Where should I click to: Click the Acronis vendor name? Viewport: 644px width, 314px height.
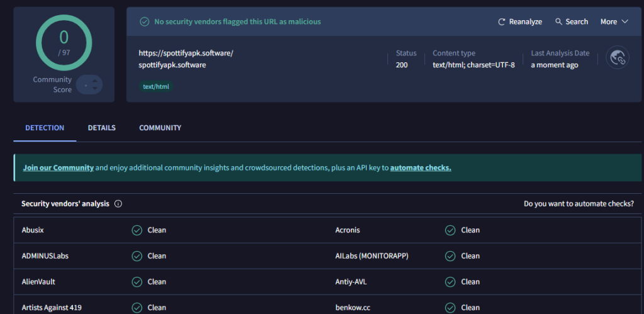pos(347,230)
